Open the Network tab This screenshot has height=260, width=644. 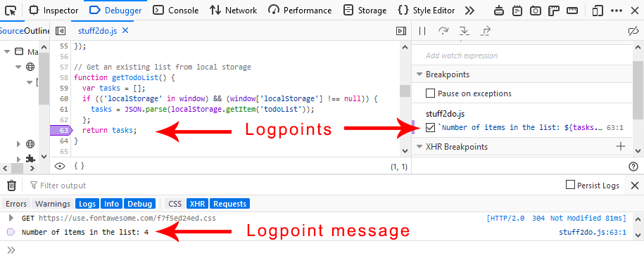point(233,11)
